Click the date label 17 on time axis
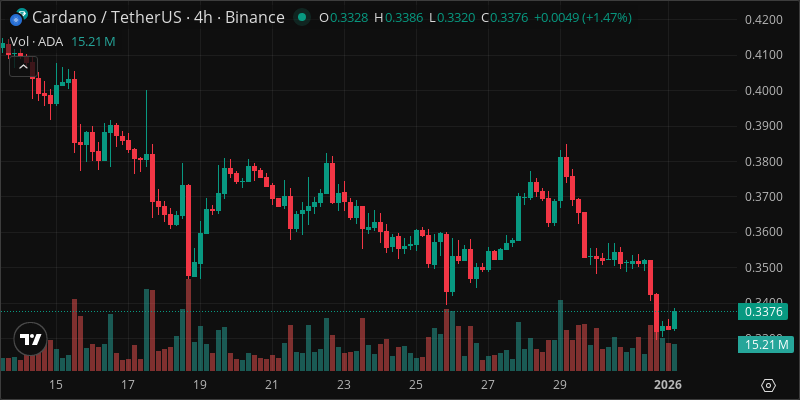The width and height of the screenshot is (800, 400). point(128,385)
